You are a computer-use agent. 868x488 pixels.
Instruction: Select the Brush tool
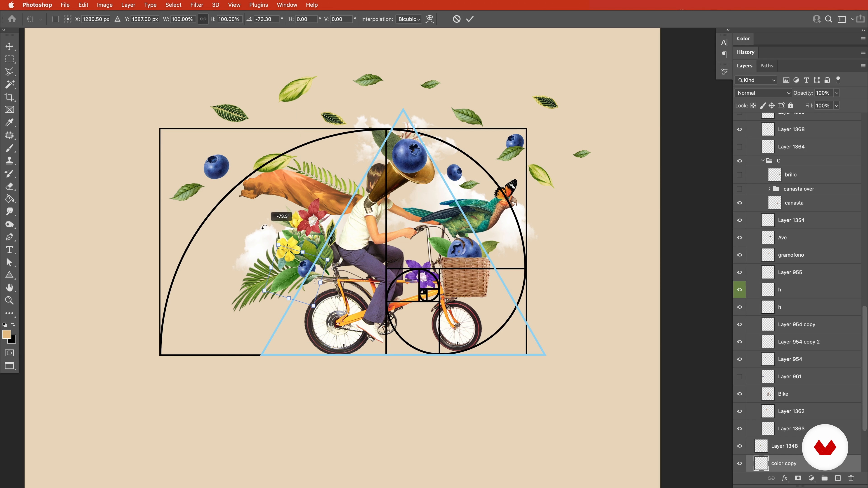pyautogui.click(x=9, y=148)
